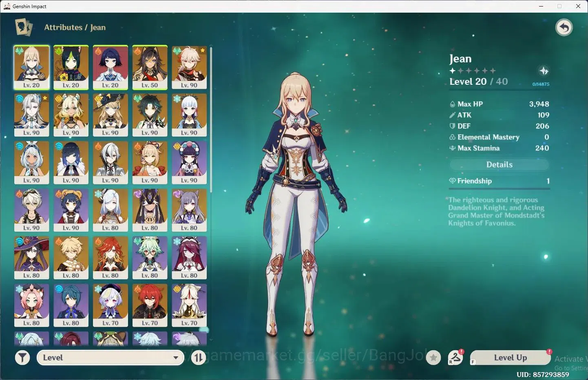Click the UID 857293859 text
Screen dimensions: 588x380
(543, 374)
